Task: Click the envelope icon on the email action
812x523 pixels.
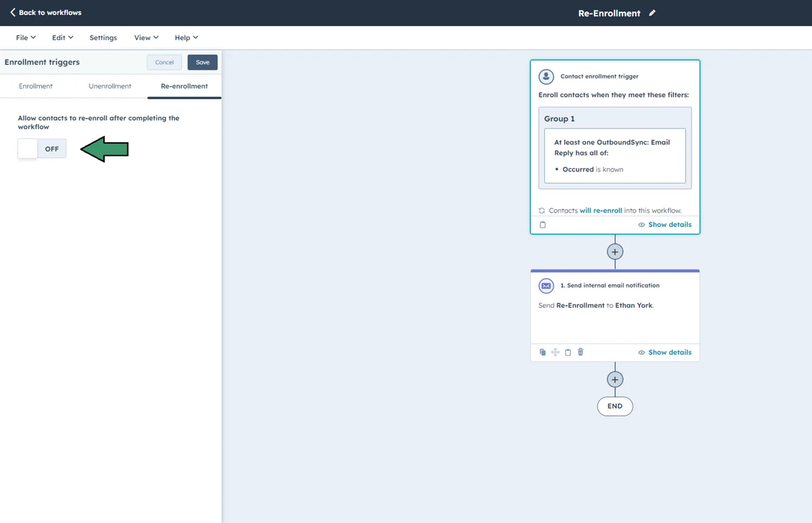Action: click(546, 285)
